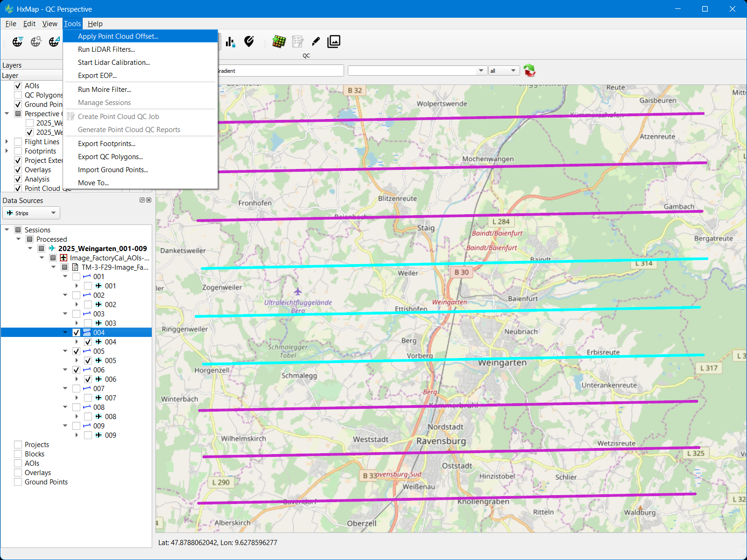The height and width of the screenshot is (560, 747).
Task: Open the image gallery toolbar icon
Action: click(x=334, y=42)
